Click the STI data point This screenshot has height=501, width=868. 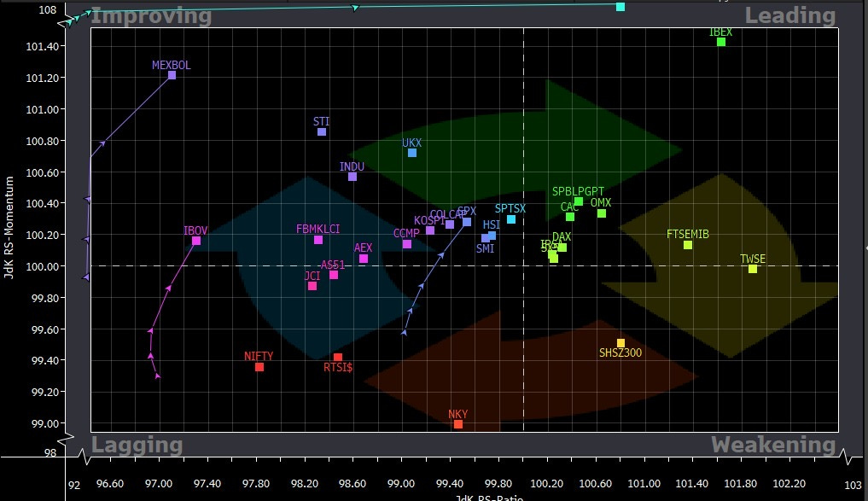[x=322, y=131]
